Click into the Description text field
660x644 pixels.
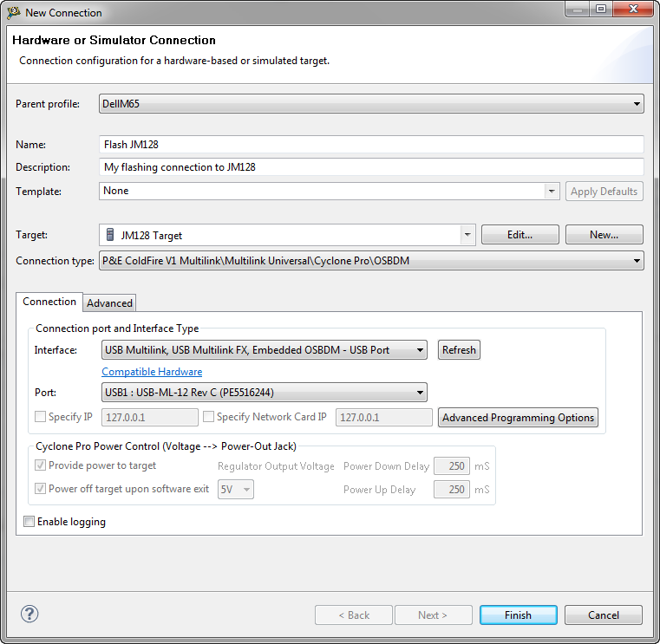pos(371,167)
